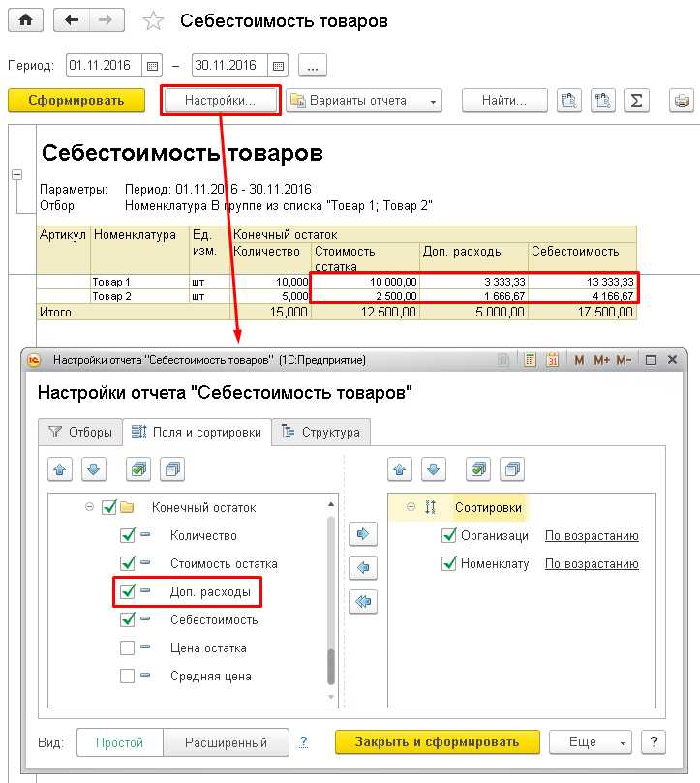
Task: Click the M+ memory button
Action: click(x=601, y=360)
